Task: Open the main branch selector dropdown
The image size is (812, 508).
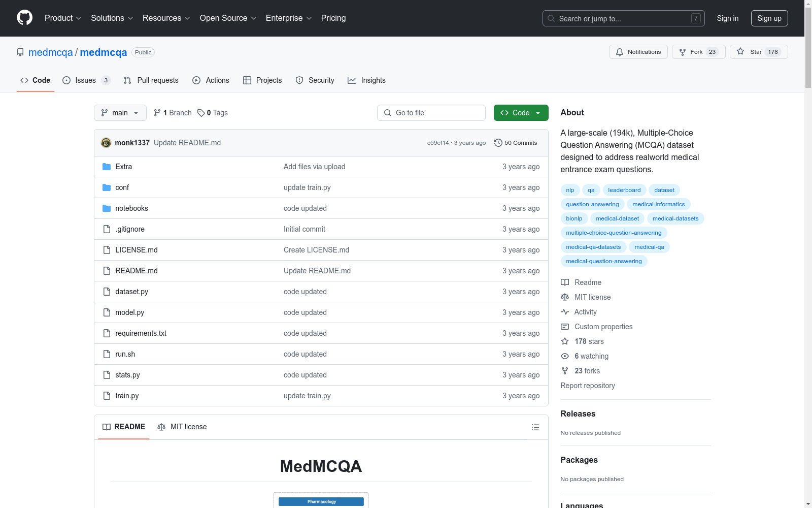Action: pos(120,113)
